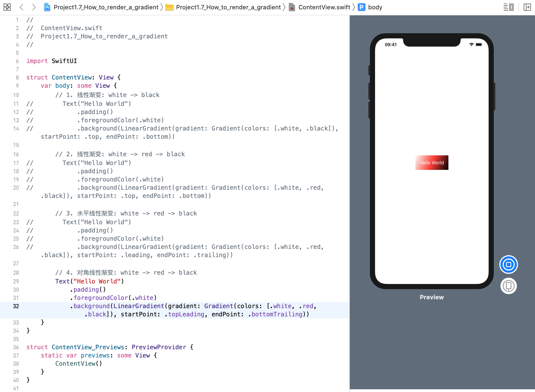
Task: Open the related items grid menu
Action: click(7, 7)
